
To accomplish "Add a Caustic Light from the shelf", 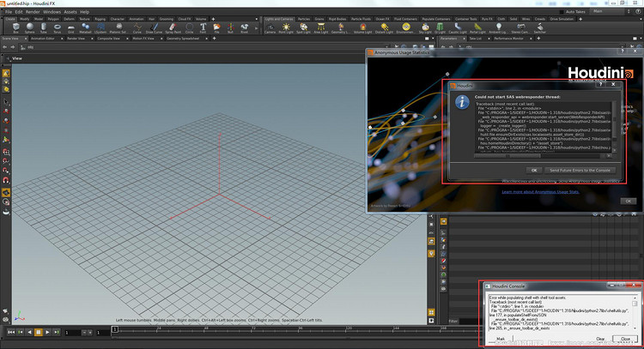I will 458,28.
